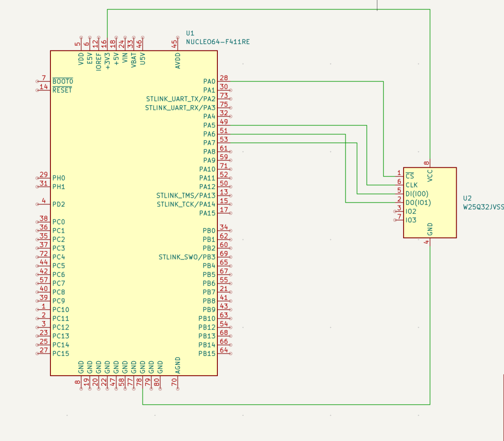This screenshot has height=441, width=504.
Task: Click the RESET pin on U1
Action: pos(61,90)
